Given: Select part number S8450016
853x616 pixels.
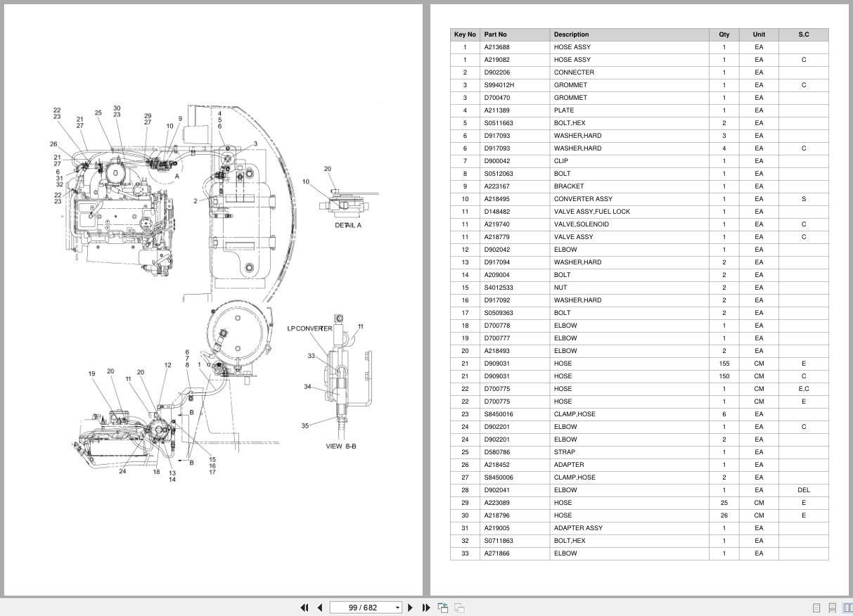Looking at the screenshot, I should pos(499,414).
